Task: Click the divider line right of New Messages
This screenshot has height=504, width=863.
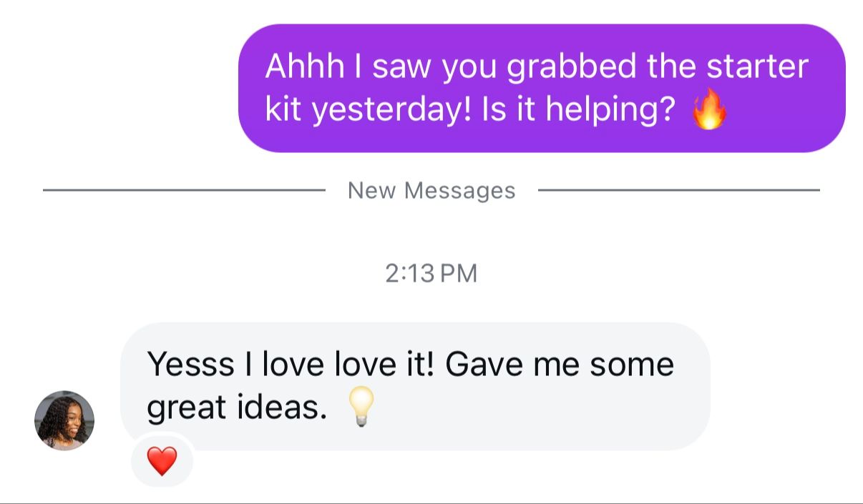Action: click(678, 190)
